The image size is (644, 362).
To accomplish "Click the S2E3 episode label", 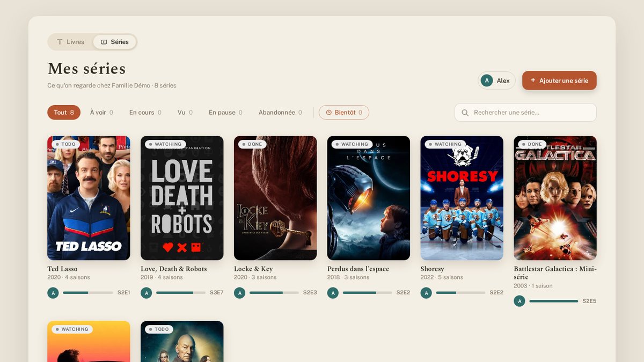I will pyautogui.click(x=310, y=293).
